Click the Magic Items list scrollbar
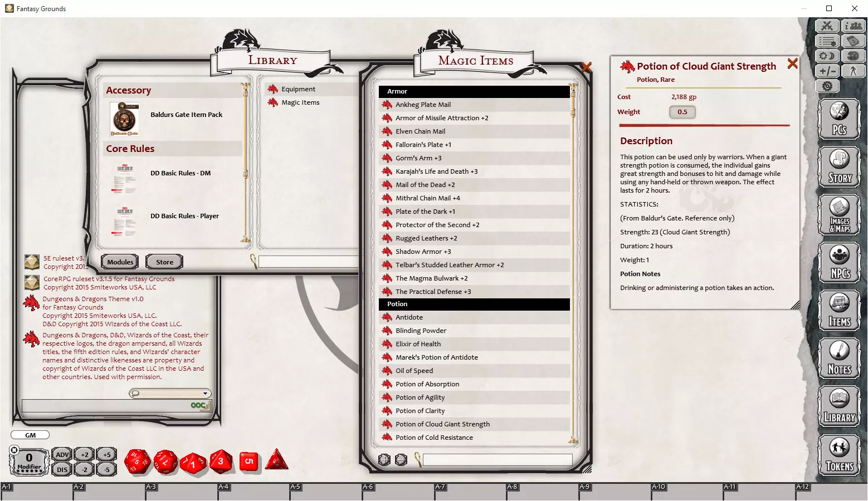Screen dimensions: 868x501 (573, 264)
